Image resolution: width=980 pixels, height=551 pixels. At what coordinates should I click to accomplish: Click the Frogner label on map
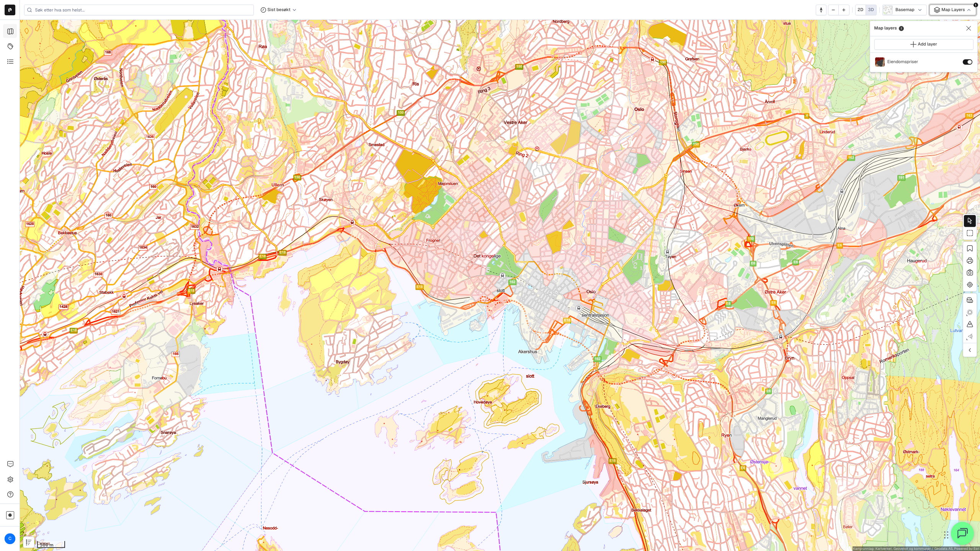[x=433, y=241]
